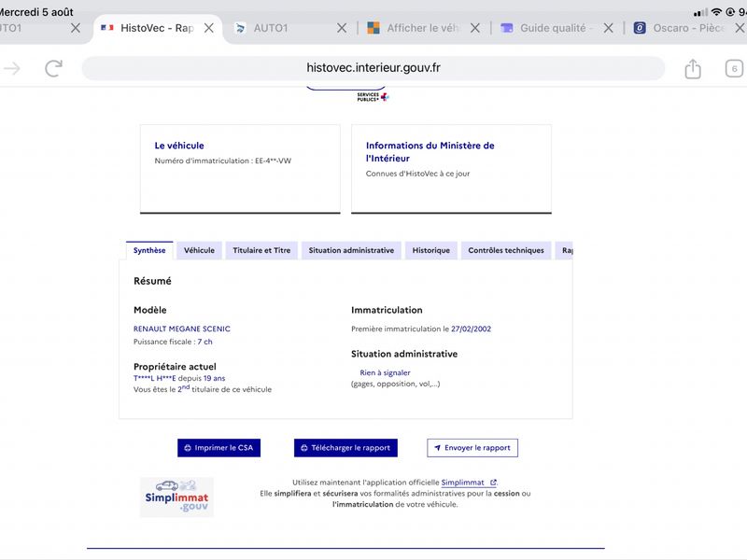Screen dimensions: 747x560
Task: Click the Services Publics logo
Action: tap(373, 97)
